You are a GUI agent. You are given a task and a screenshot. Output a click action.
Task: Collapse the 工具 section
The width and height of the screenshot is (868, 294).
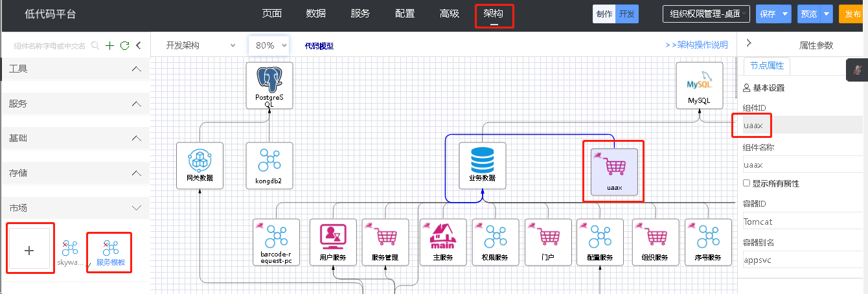(136, 69)
